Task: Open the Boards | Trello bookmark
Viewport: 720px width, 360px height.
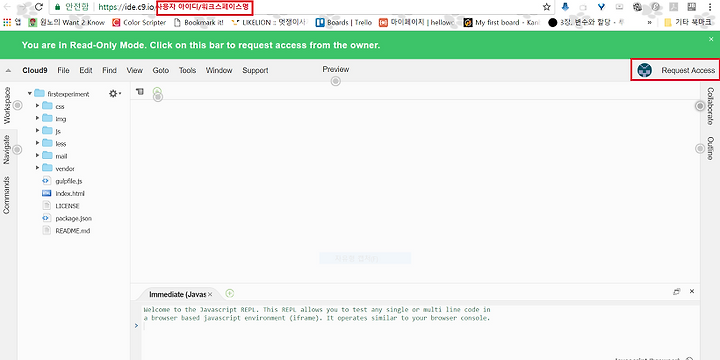Action: click(343, 22)
